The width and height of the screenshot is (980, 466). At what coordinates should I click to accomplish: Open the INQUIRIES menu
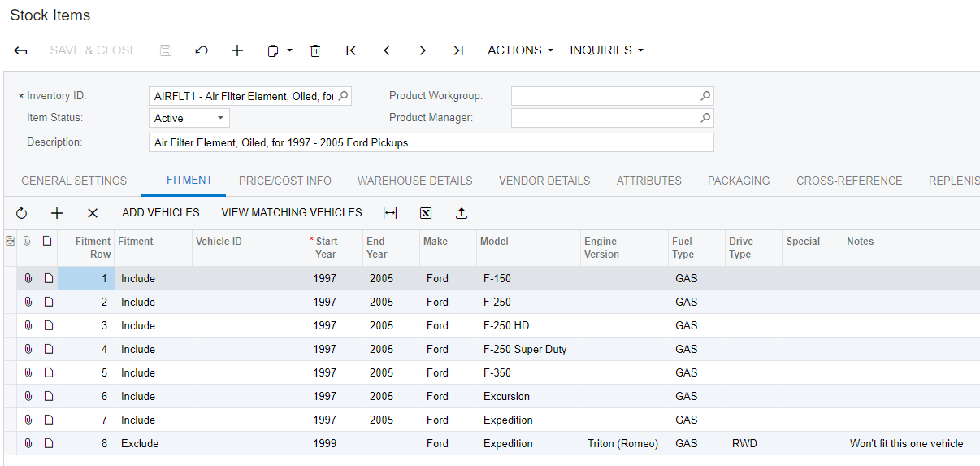click(x=606, y=50)
